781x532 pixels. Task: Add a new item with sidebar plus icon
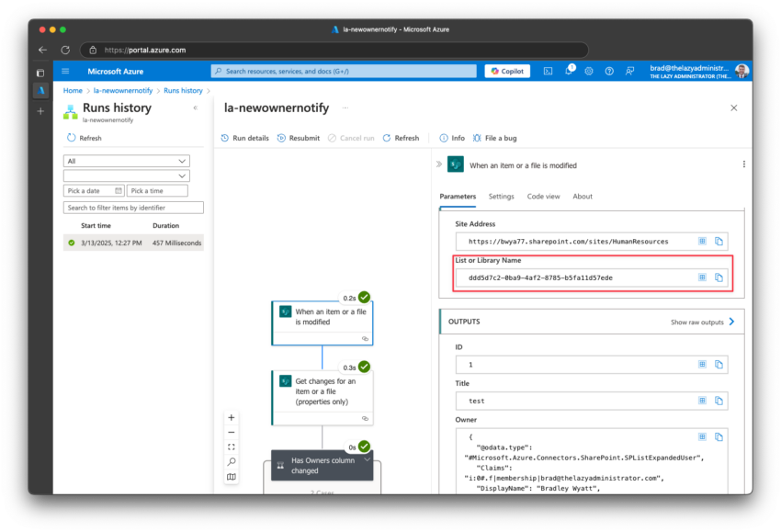40,111
